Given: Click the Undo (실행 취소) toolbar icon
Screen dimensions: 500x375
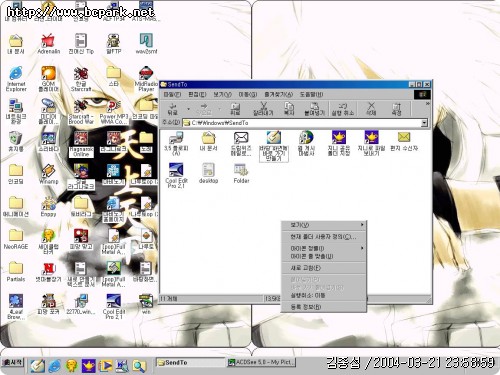Looking at the screenshot, I should click(x=343, y=109).
